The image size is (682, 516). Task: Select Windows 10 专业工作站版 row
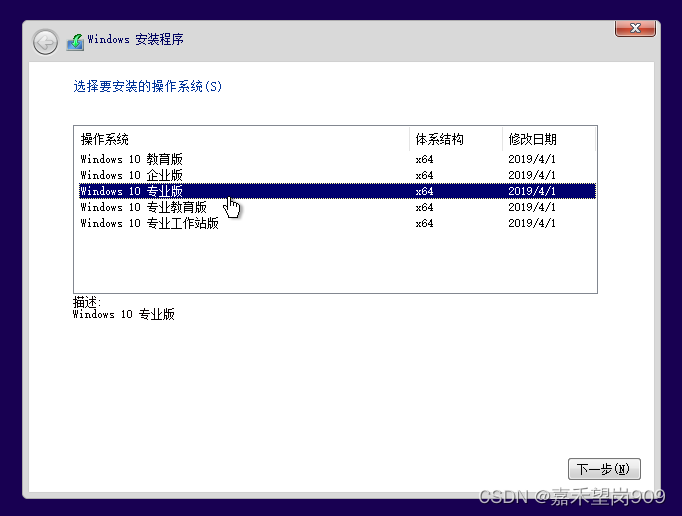pos(337,223)
